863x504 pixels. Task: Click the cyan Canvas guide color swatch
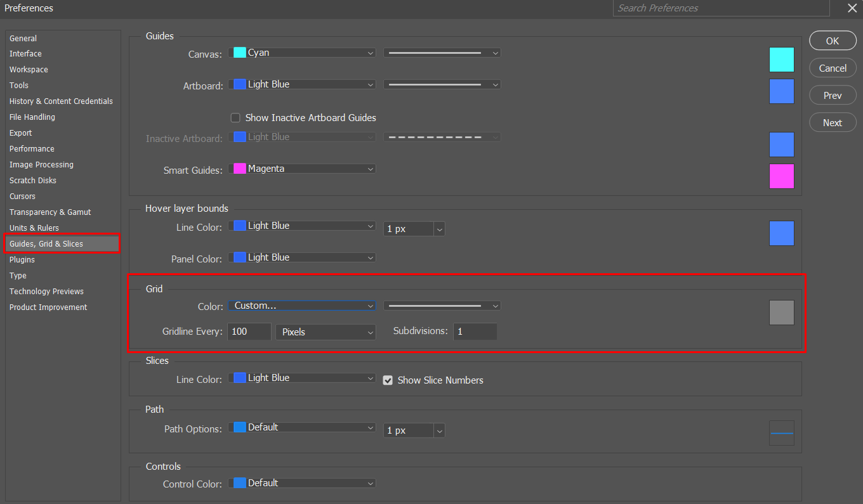click(x=781, y=60)
